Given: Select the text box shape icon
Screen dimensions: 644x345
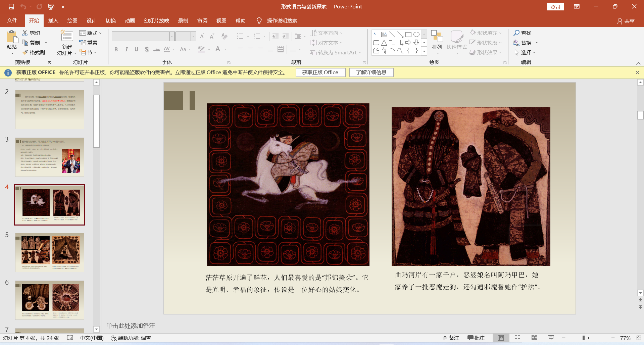Looking at the screenshot, I should coord(376,34).
